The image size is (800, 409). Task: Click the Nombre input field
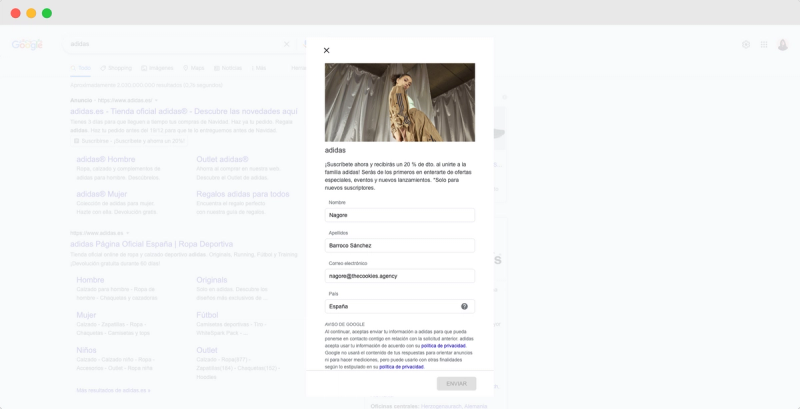(x=399, y=215)
